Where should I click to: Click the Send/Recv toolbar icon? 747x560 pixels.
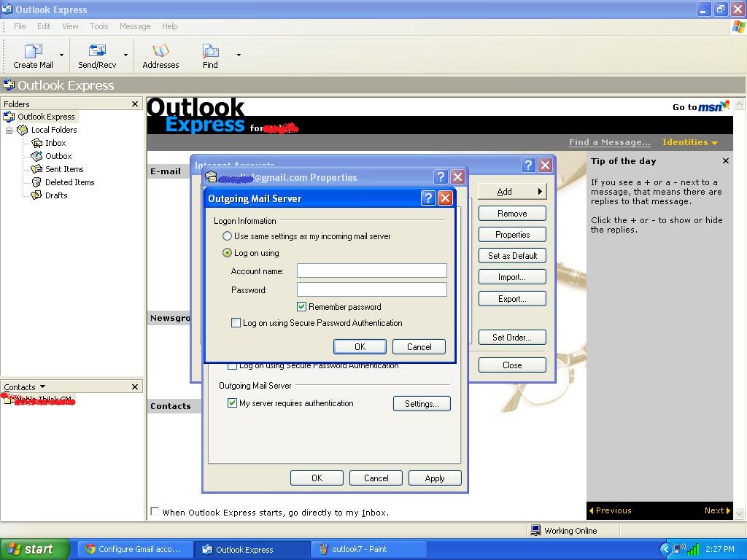click(97, 50)
